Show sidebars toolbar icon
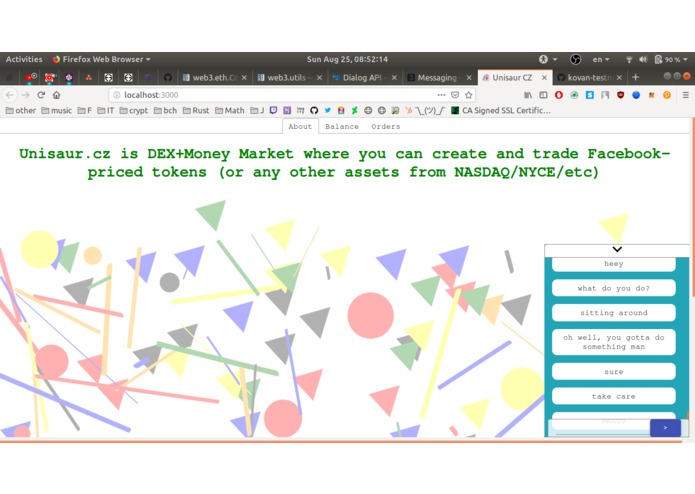695x494 pixels. click(x=543, y=95)
